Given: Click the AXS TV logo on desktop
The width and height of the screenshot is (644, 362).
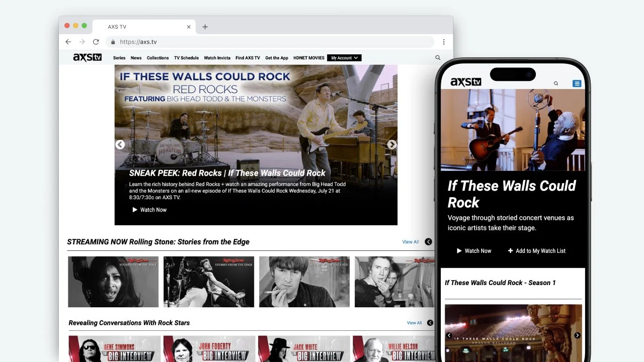Looking at the screenshot, I should [87, 57].
